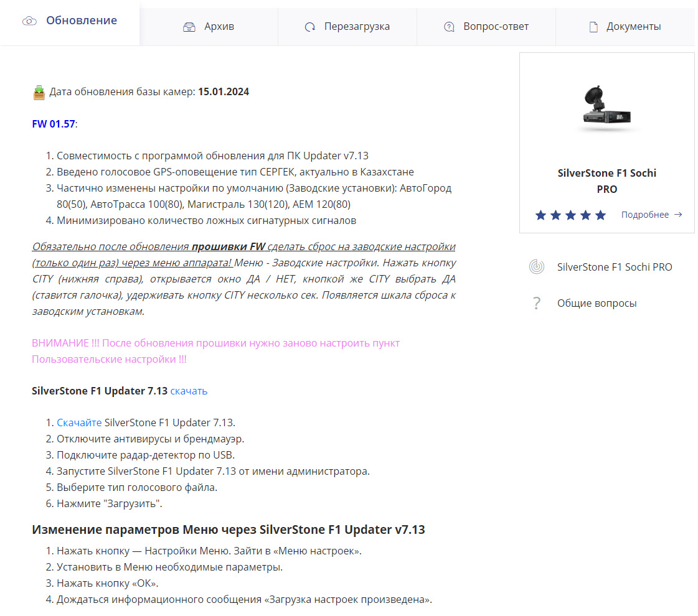
Task: Click the cloud icon beside Обновление
Action: pyautogui.click(x=29, y=21)
